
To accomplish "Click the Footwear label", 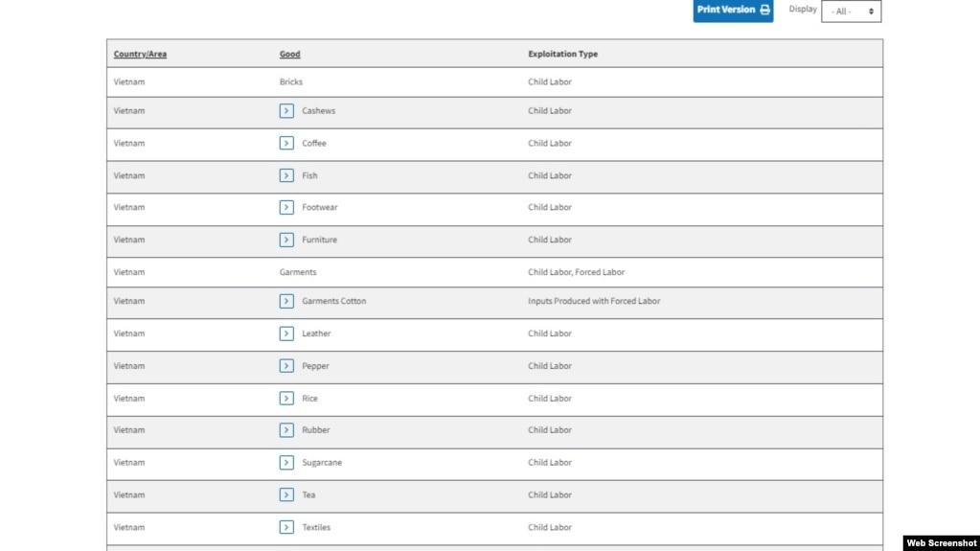I will coord(319,207).
